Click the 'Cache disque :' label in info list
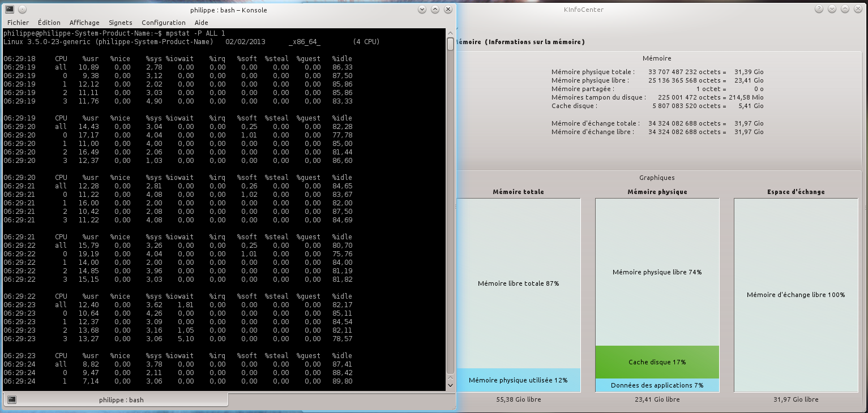 click(x=575, y=106)
